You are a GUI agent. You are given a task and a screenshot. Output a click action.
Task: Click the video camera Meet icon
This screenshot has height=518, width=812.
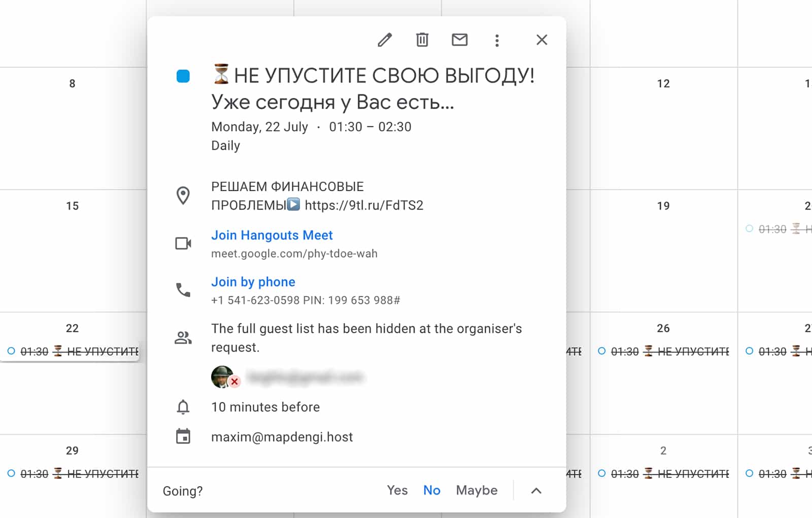pyautogui.click(x=183, y=244)
